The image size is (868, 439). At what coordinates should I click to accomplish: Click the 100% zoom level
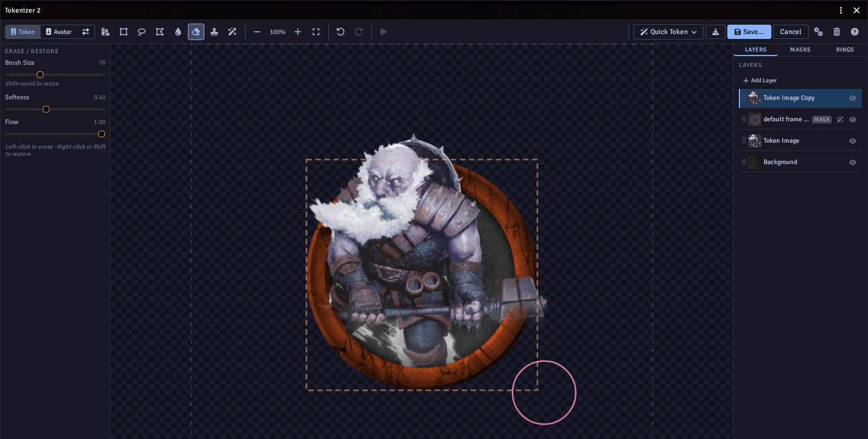[277, 32]
